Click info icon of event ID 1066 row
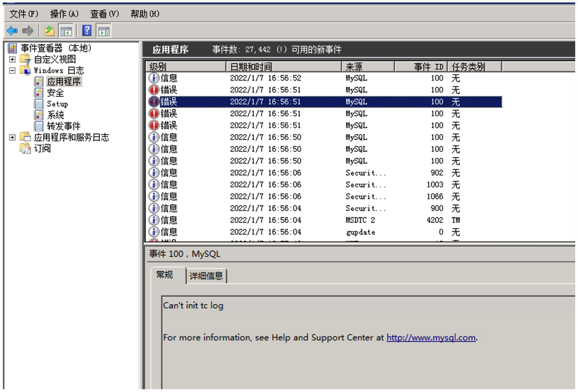The image size is (578, 392). pyautogui.click(x=154, y=196)
